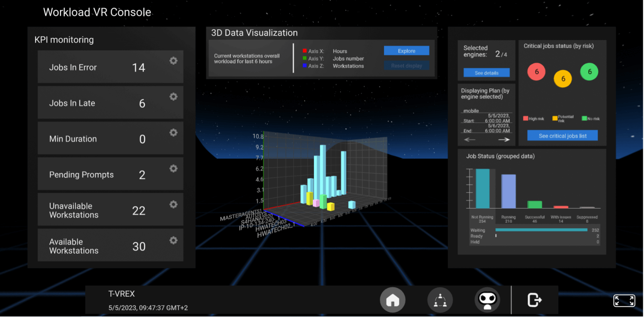Go to Home in bottom bar
The width and height of the screenshot is (644, 318).
point(392,300)
